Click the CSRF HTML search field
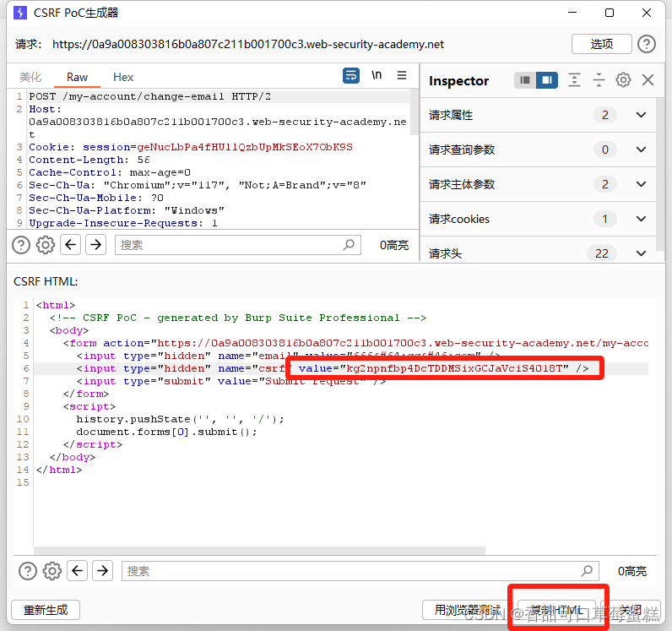This screenshot has width=672, height=631. point(360,571)
